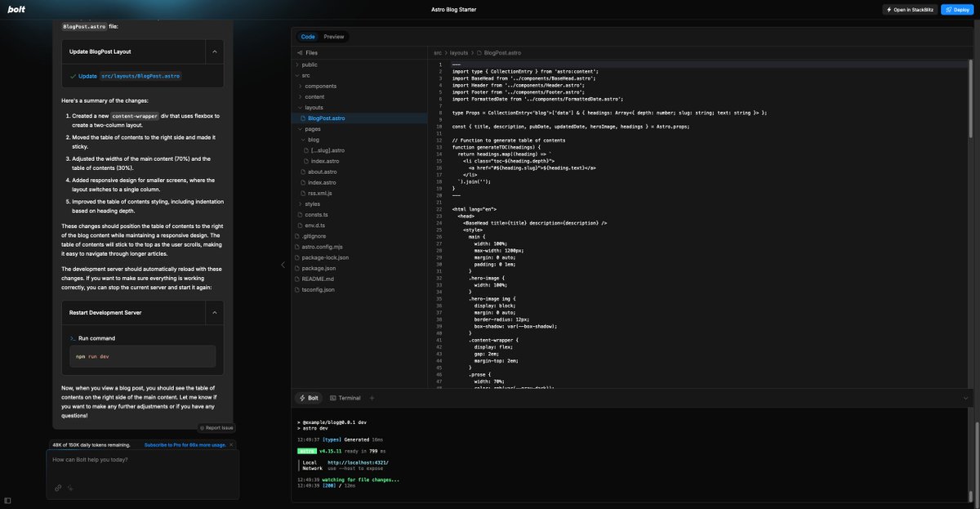Viewport: 980px width, 509px height.
Task: Open astro.config.mjs file
Action: (x=360, y=246)
